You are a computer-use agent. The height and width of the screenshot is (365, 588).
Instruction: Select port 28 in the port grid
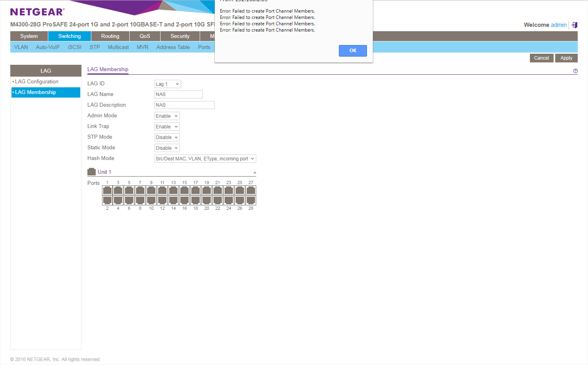coord(251,200)
